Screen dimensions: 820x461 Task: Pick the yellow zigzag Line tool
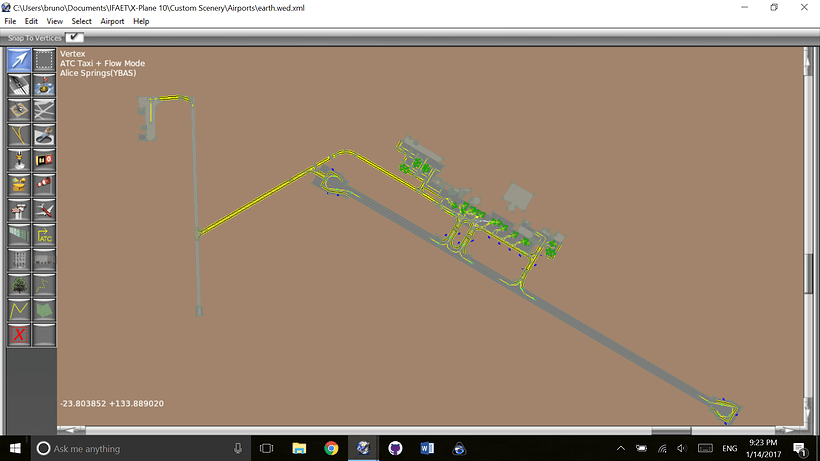tap(19, 310)
